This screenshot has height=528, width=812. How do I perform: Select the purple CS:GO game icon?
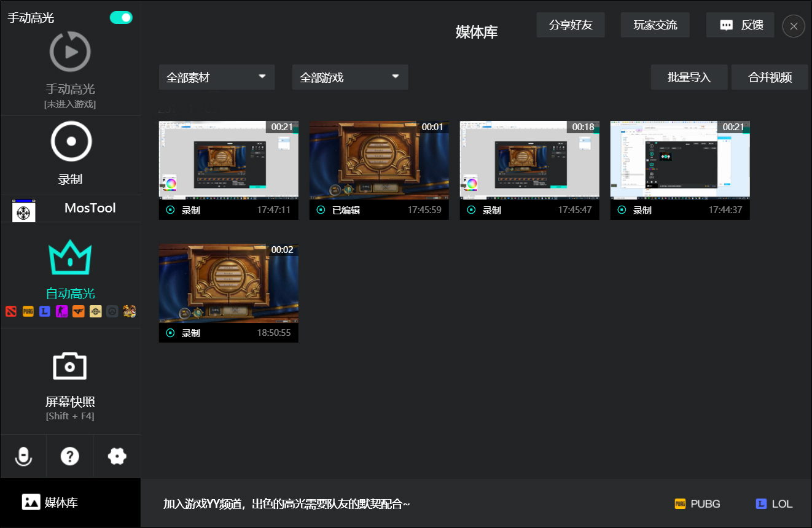[61, 311]
